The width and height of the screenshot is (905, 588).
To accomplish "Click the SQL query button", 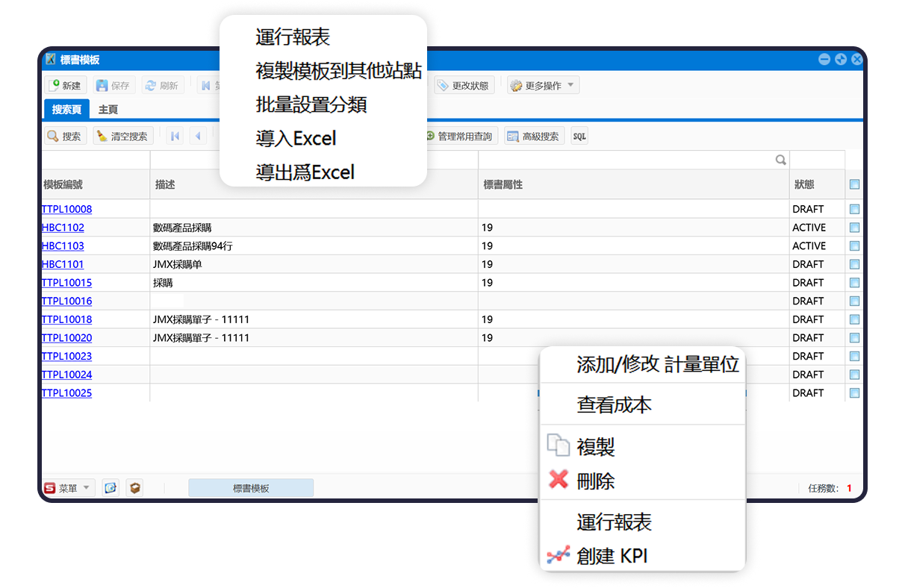I will pyautogui.click(x=579, y=137).
